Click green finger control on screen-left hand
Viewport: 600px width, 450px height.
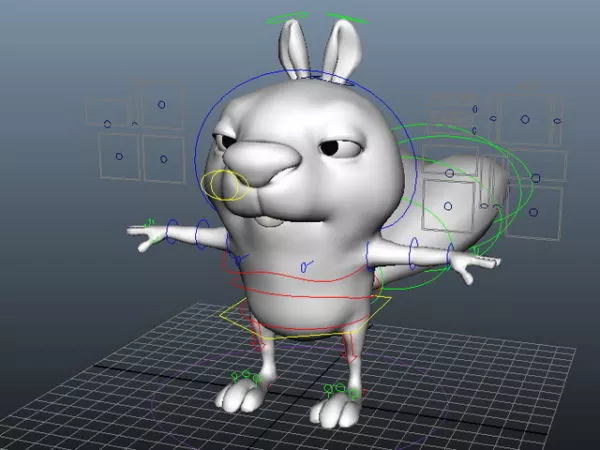pyautogui.click(x=149, y=223)
